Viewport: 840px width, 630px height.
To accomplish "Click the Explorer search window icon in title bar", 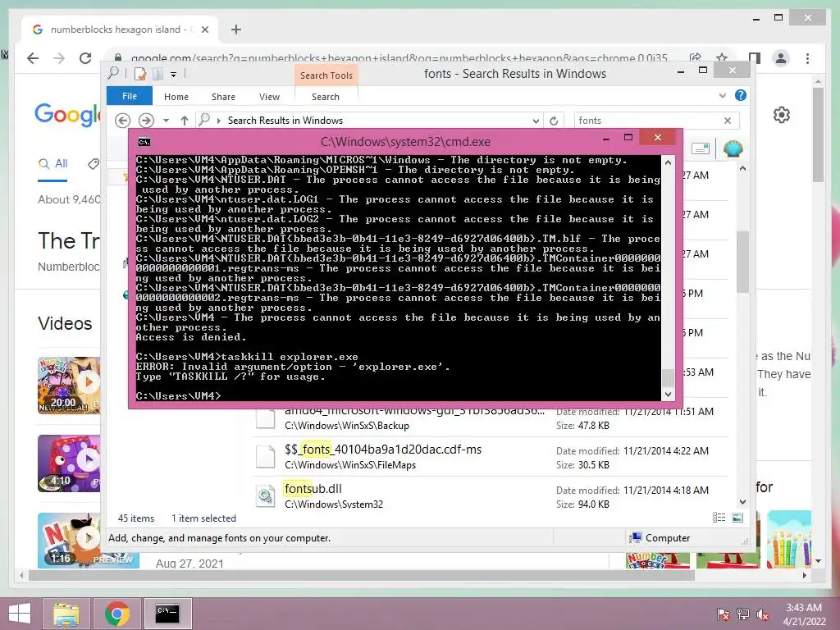I will click(113, 73).
